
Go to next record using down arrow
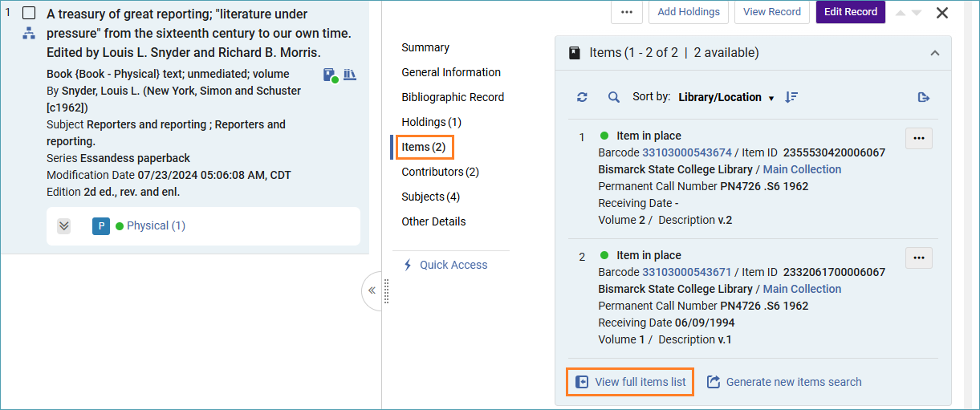point(917,13)
